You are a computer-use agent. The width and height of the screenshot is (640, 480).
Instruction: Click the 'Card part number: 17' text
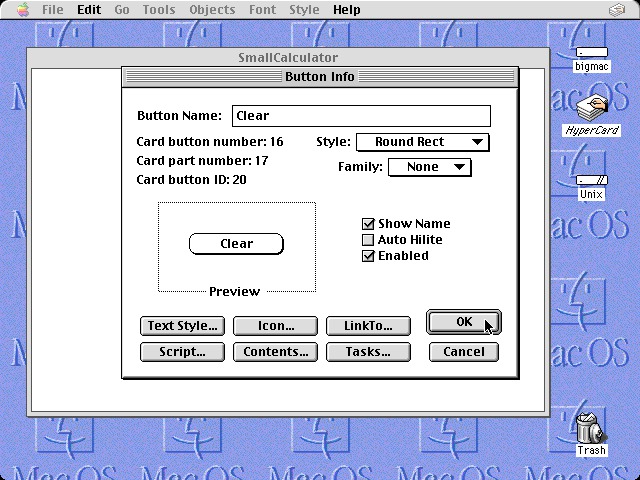pos(202,160)
